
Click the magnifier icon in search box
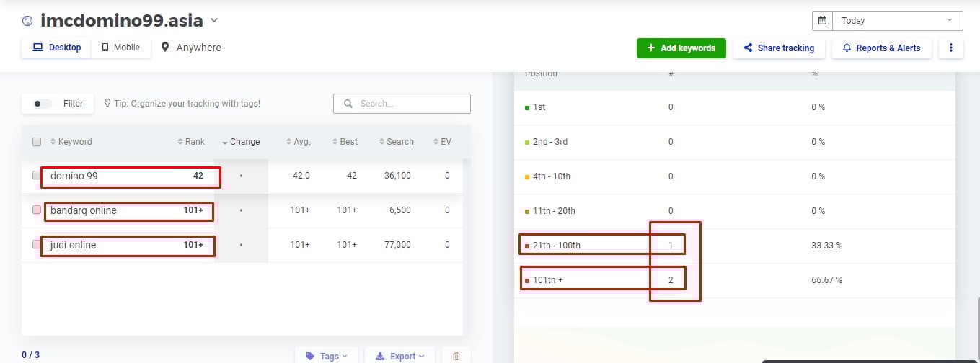click(348, 104)
